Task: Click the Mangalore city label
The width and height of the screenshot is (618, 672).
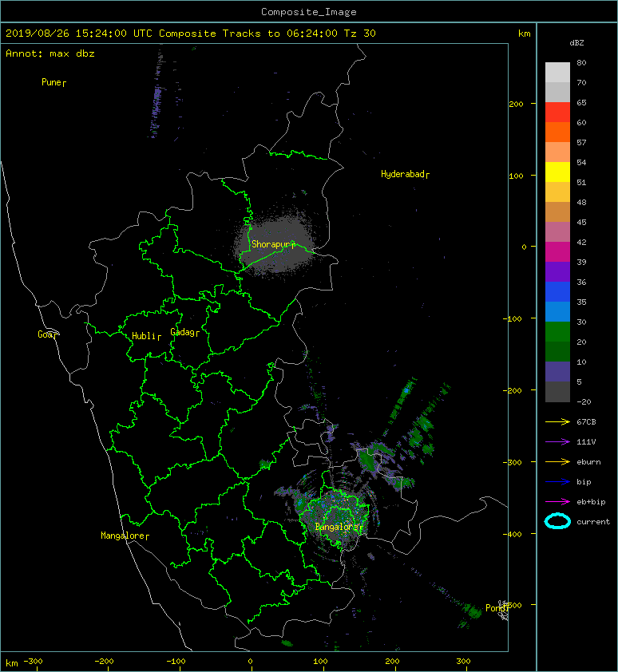Action: click(x=122, y=536)
